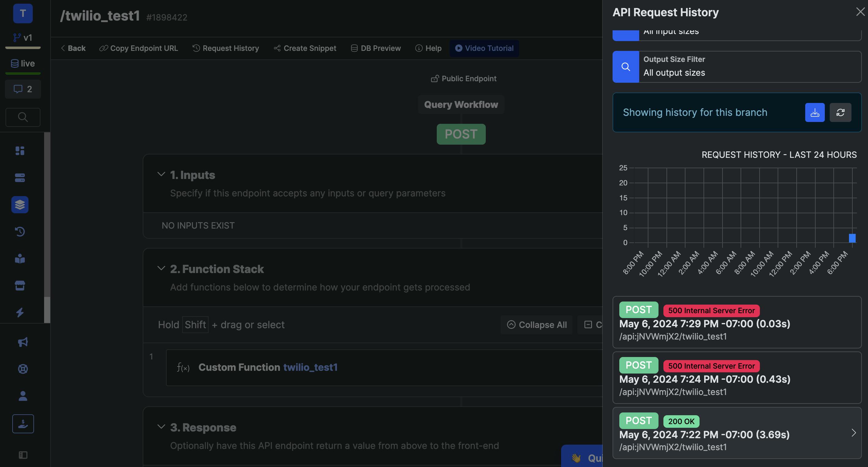
Task: Open Request History in the toolbar
Action: [226, 48]
